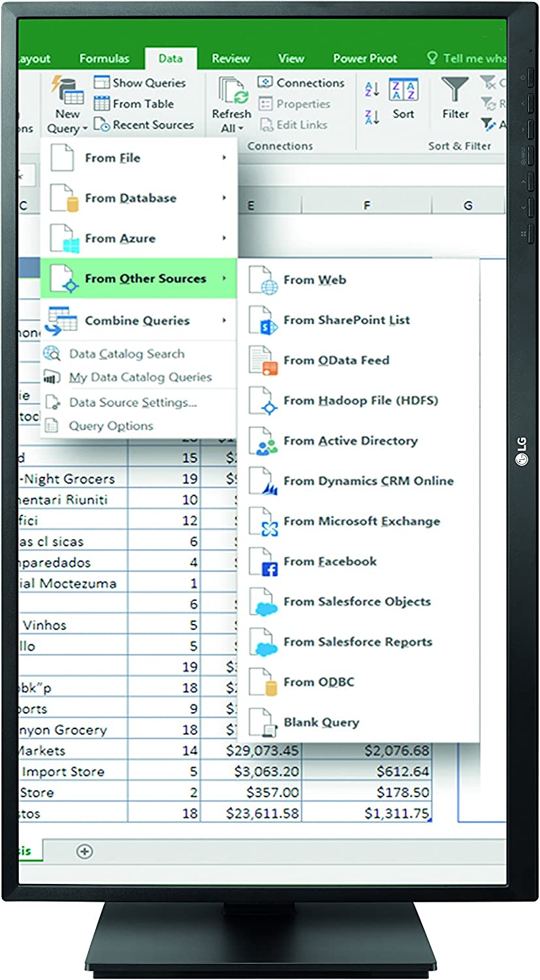Click the Data Catalog Search icon

click(52, 354)
